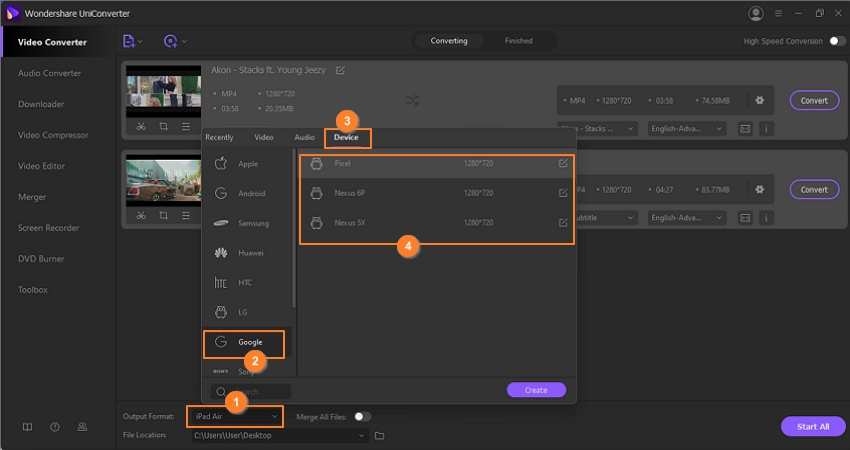Switch to the Finished tab

518,41
